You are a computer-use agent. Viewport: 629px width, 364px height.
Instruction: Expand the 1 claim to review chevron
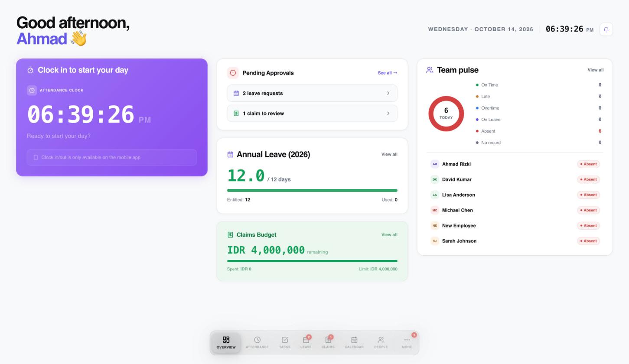[388, 114]
